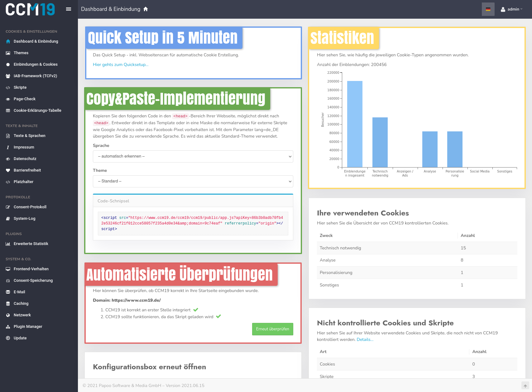Viewport: 532px width, 392px height.
Task: Click the 'Code-Schnipsel' panel header
Action: pos(193,201)
